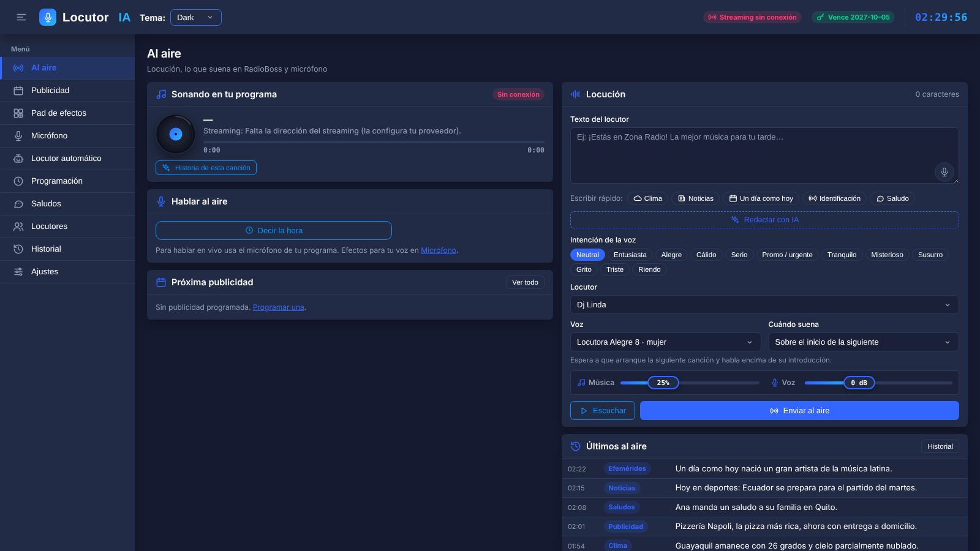Viewport: 980px width, 551px height.
Task: Open Historial in the sidebar menu
Action: [x=67, y=249]
